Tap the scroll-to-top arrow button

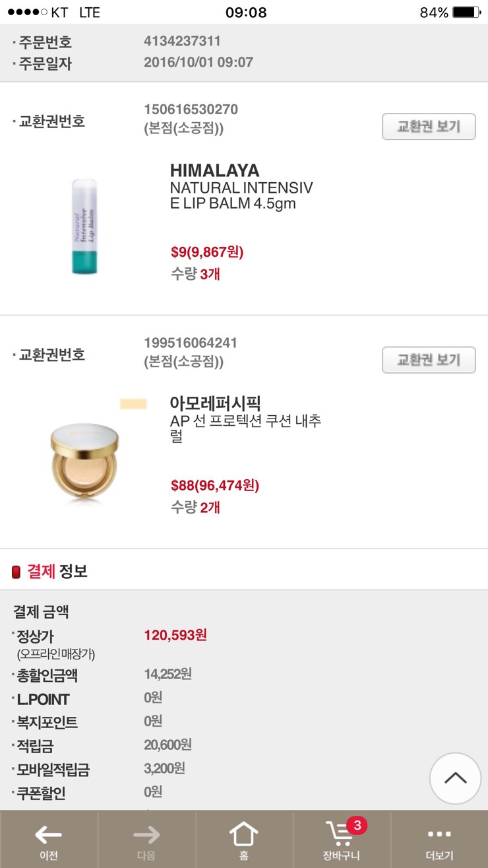[455, 778]
